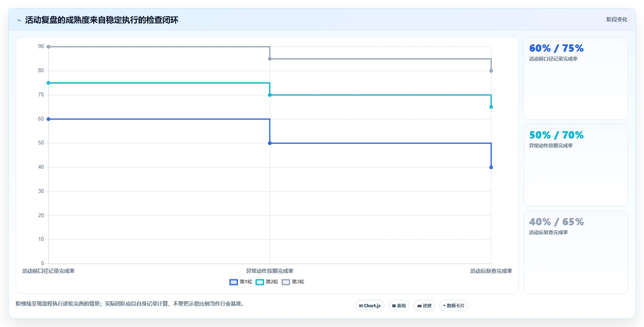Image resolution: width=644 pixels, height=327 pixels.
Task: Select the 表格 pill button
Action: tap(399, 306)
